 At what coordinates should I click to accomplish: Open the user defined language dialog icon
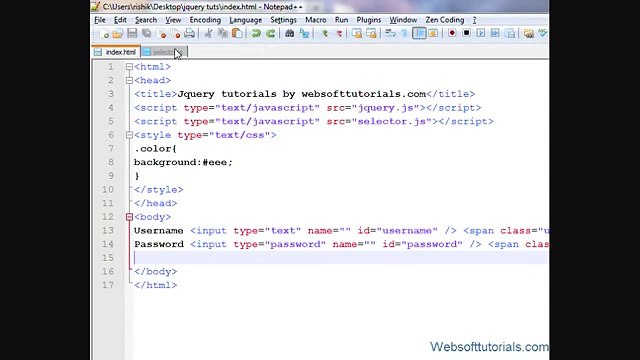(433, 33)
